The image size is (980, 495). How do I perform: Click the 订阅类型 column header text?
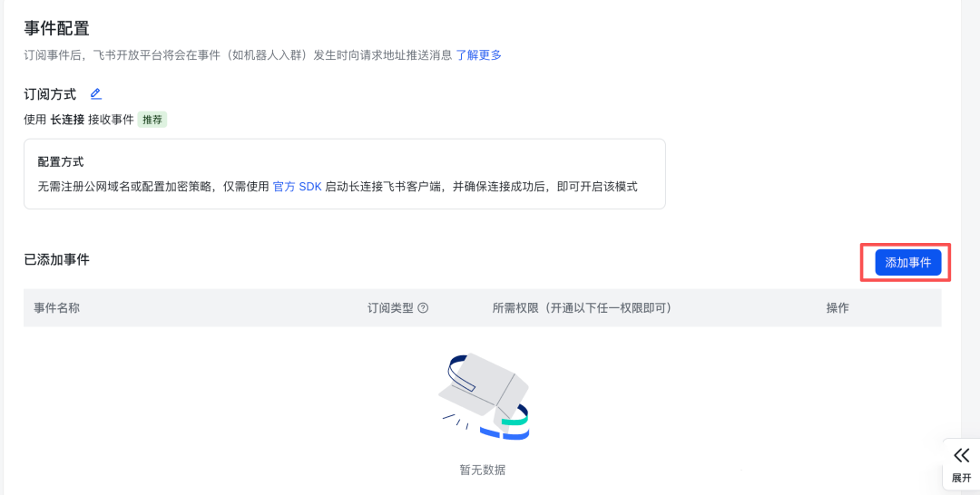[390, 308]
